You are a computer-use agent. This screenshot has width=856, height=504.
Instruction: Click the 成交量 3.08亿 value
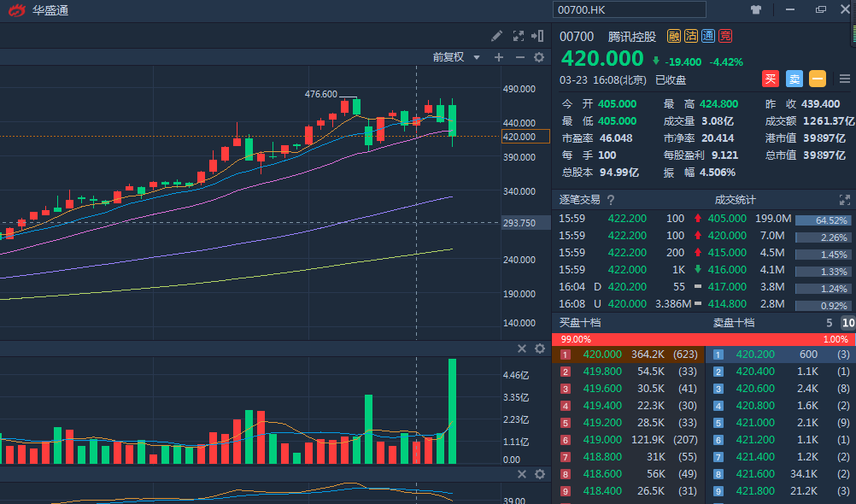tap(718, 120)
